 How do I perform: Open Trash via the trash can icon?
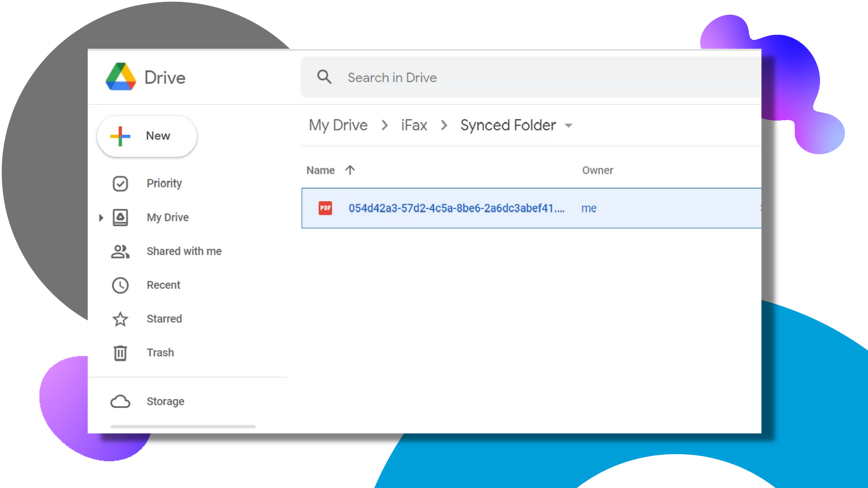pyautogui.click(x=120, y=353)
